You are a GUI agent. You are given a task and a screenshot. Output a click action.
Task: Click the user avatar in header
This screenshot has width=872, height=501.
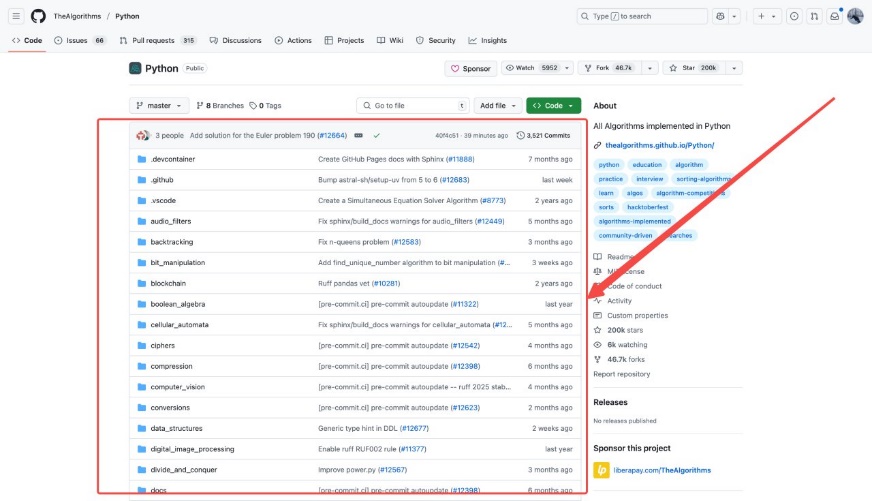click(x=855, y=16)
